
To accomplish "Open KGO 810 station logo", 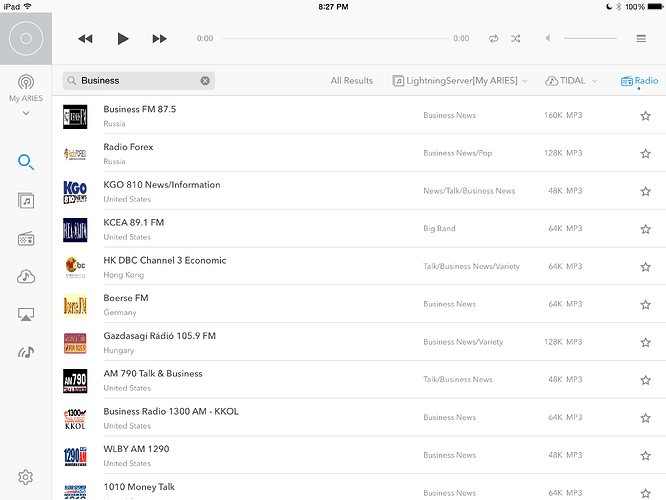I will pos(75,192).
